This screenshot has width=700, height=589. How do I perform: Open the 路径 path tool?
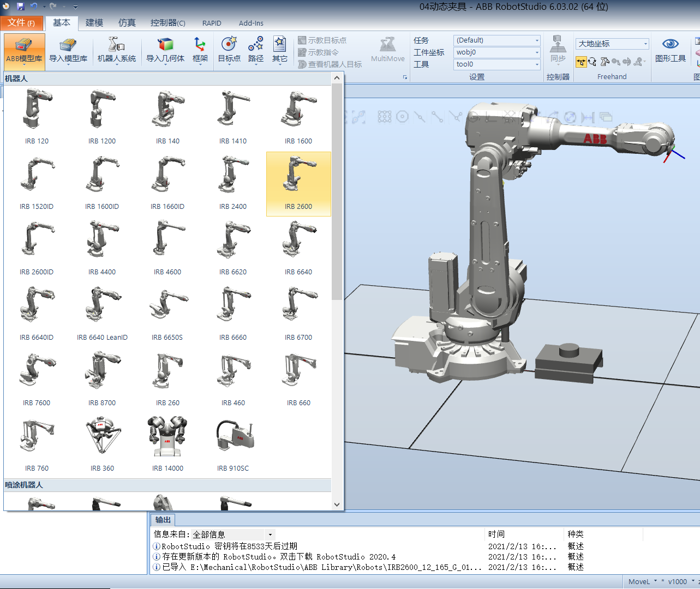(256, 52)
